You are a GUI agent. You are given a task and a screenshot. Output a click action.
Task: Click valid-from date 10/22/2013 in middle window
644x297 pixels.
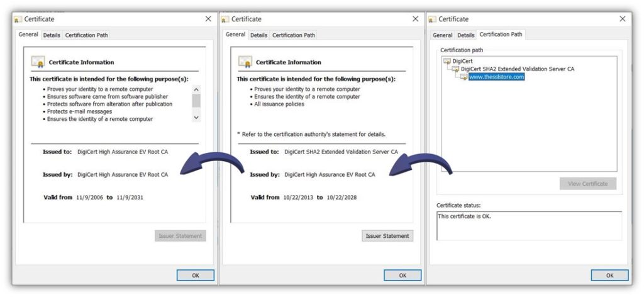click(298, 197)
